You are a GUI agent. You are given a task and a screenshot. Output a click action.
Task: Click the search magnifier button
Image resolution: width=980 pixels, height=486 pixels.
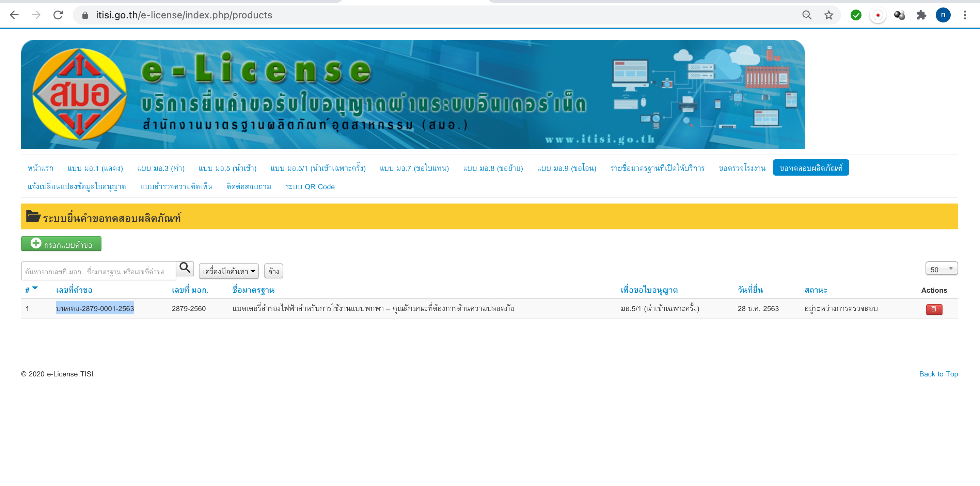[x=185, y=268]
